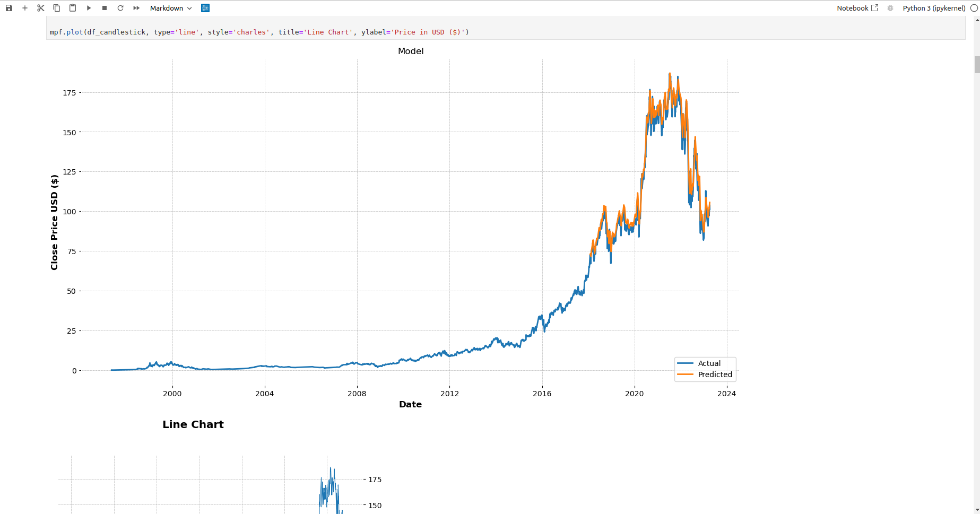The height and width of the screenshot is (514, 980).
Task: Click Python 3 (ipykernel) to switch kernels
Action: point(934,8)
